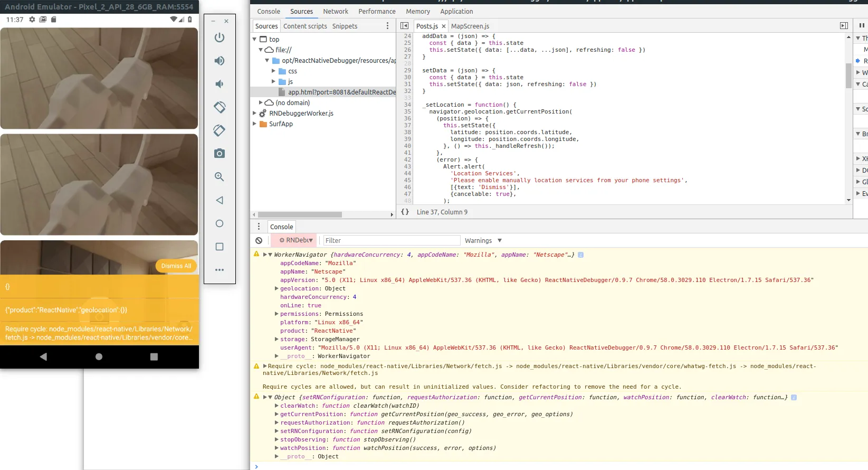Click the Dismiss All button
The width and height of the screenshot is (868, 470).
tap(176, 266)
